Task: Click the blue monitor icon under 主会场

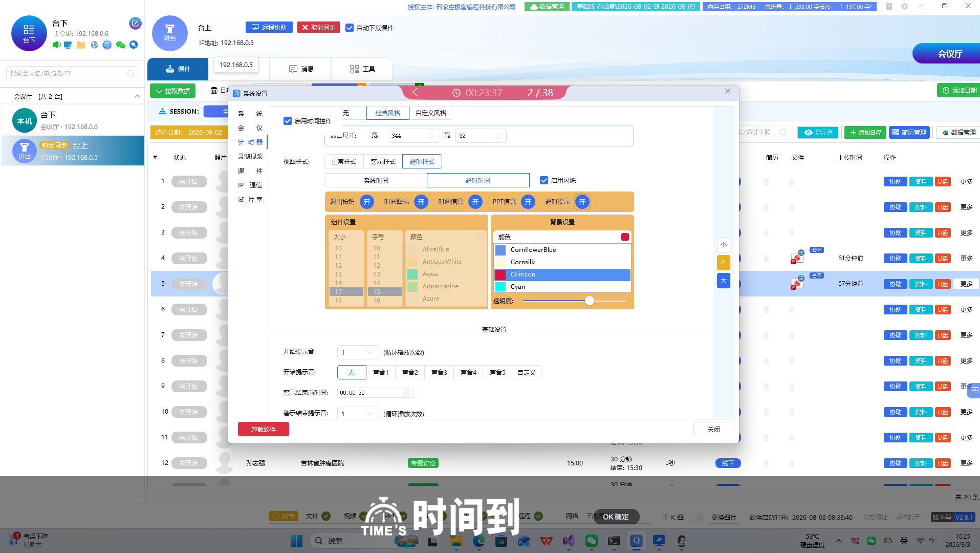Action: [x=68, y=45]
